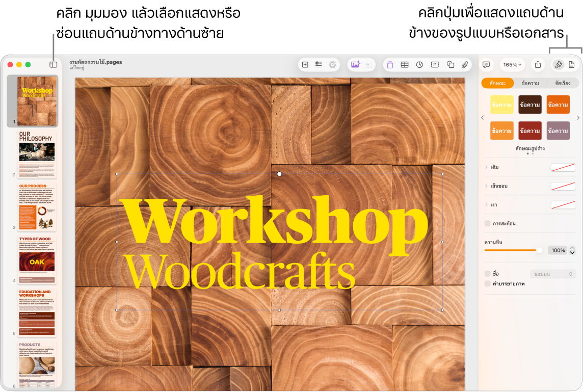
Task: Open the 165% zoom dropdown
Action: pos(512,65)
